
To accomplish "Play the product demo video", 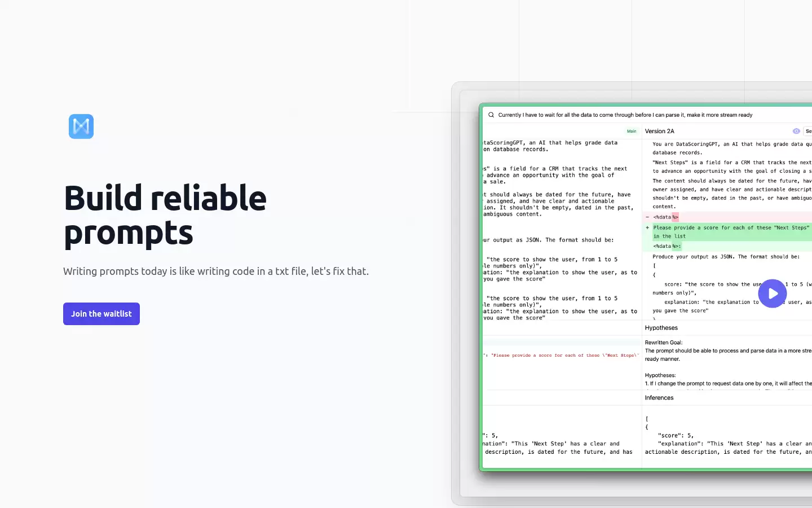I will [x=773, y=294].
